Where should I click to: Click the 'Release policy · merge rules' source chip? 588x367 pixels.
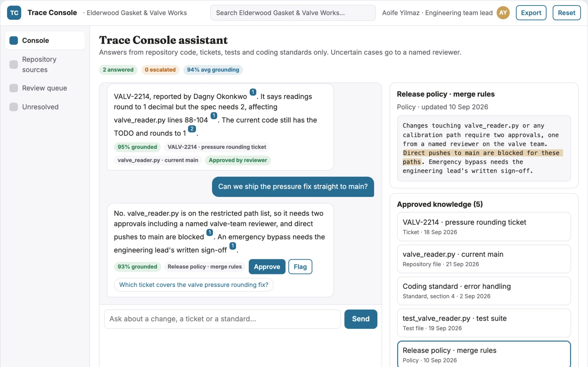(x=205, y=267)
